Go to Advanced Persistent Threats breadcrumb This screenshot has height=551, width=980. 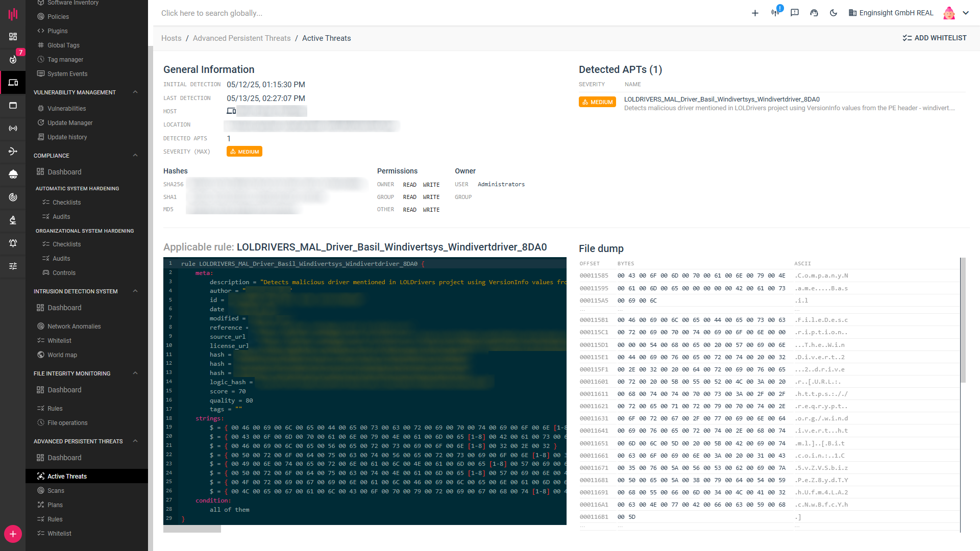[x=241, y=38]
